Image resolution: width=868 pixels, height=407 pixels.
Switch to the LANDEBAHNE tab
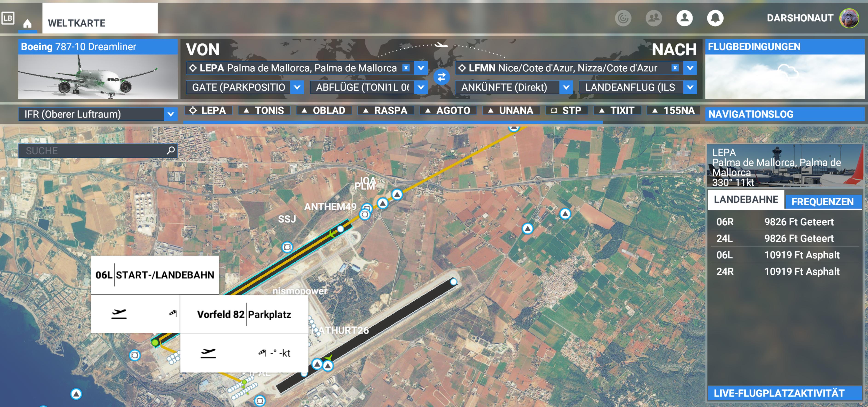point(746,199)
